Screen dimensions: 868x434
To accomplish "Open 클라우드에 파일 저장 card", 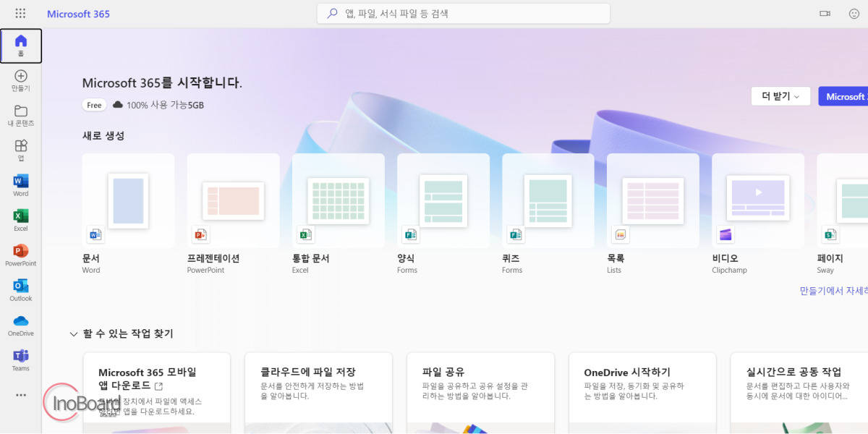I will click(x=319, y=393).
